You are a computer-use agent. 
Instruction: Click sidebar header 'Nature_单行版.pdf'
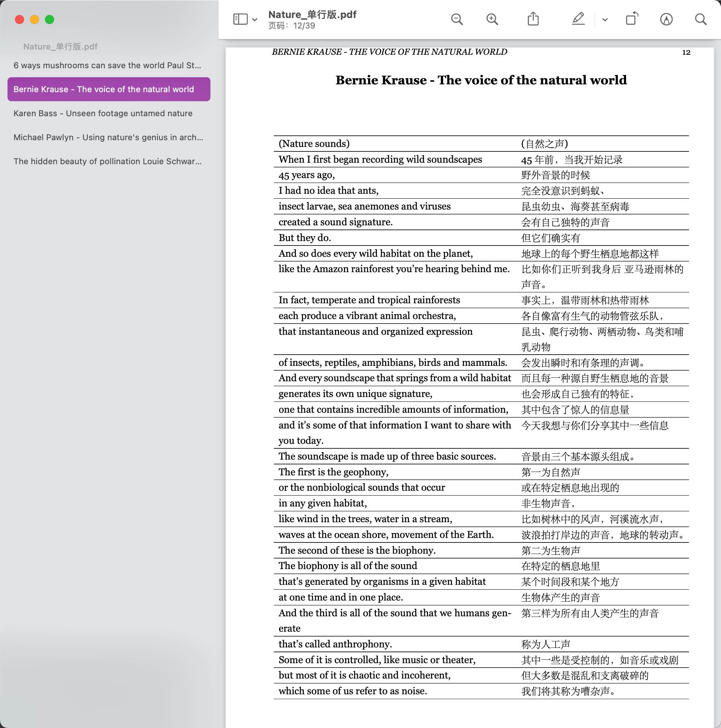(x=60, y=46)
